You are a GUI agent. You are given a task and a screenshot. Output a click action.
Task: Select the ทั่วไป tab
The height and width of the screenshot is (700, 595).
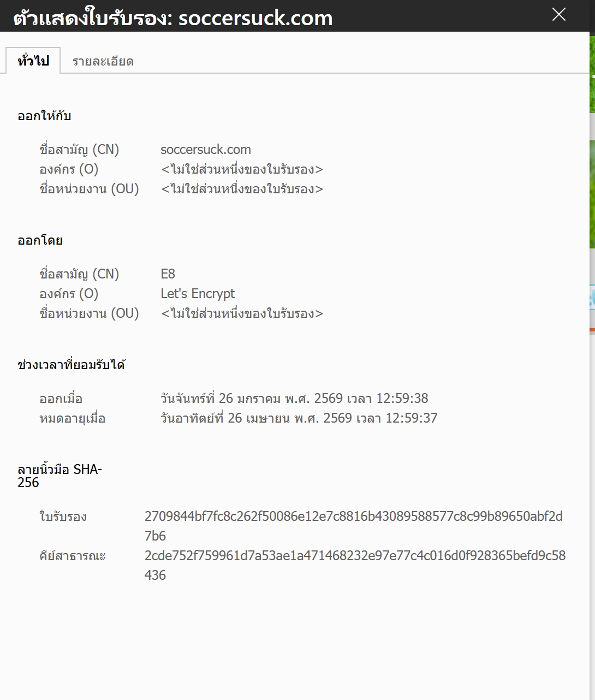[x=33, y=61]
